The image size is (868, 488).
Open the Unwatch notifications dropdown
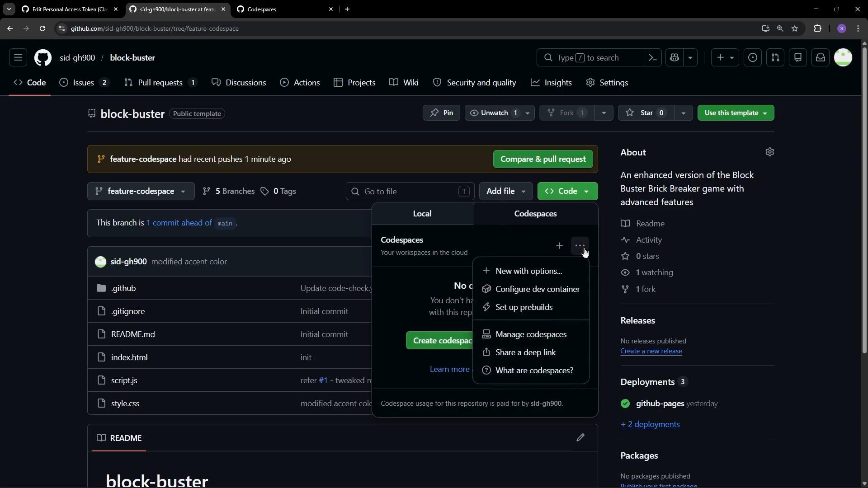click(500, 113)
